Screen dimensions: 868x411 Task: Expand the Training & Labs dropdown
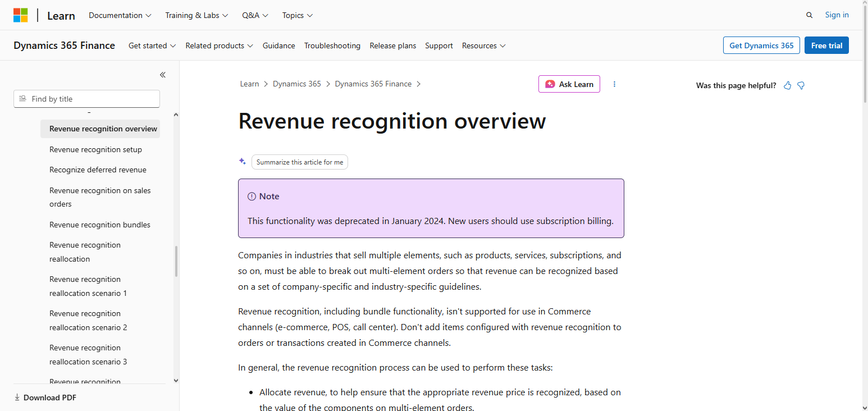click(x=197, y=15)
